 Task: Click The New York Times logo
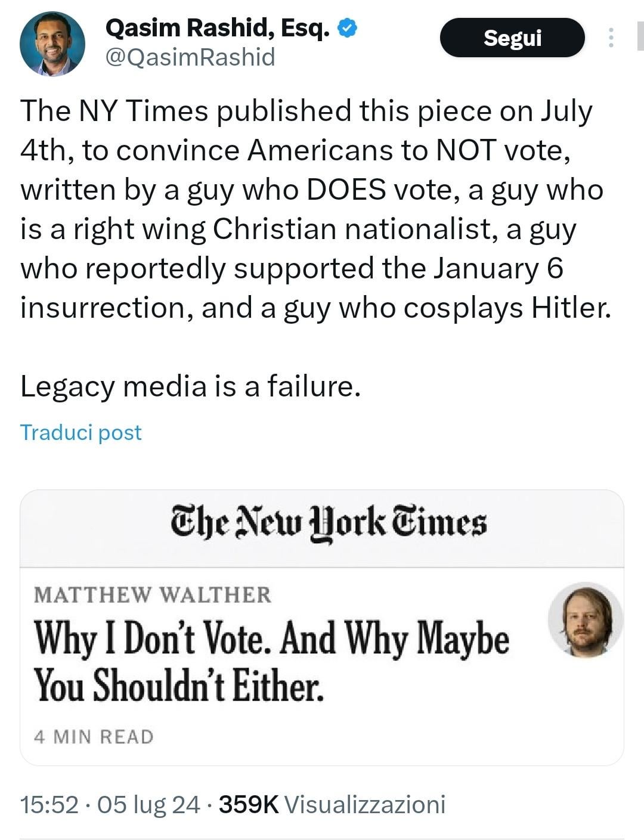coord(329,523)
